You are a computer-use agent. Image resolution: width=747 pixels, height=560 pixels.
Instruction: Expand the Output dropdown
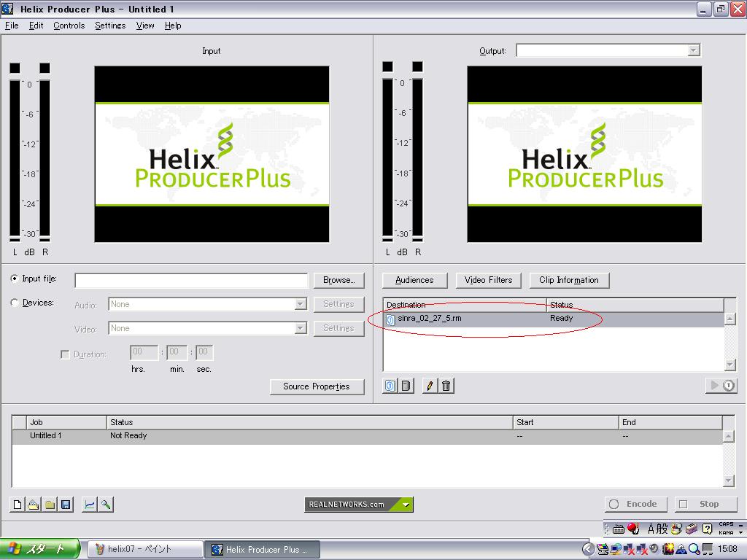click(694, 50)
